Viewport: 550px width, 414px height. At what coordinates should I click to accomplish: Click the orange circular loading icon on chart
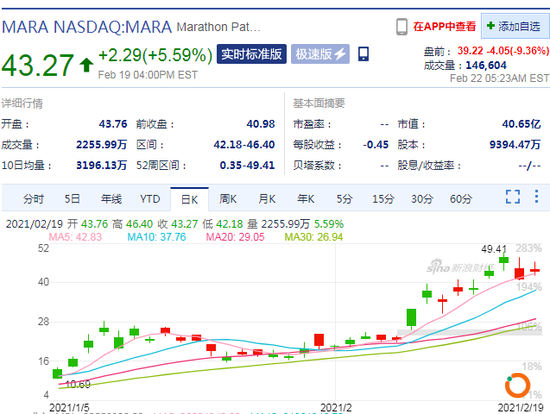(517, 385)
